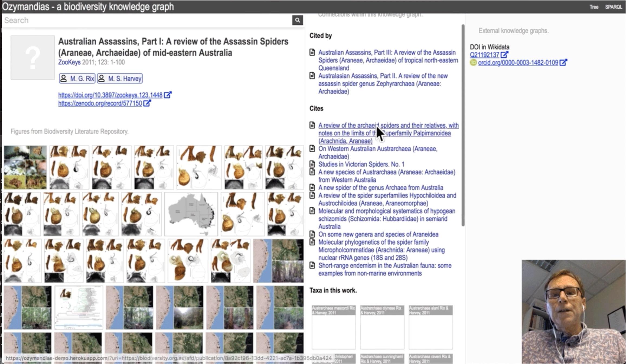
Task: Click the external link icon next to the ORCID URL
Action: pyautogui.click(x=563, y=63)
